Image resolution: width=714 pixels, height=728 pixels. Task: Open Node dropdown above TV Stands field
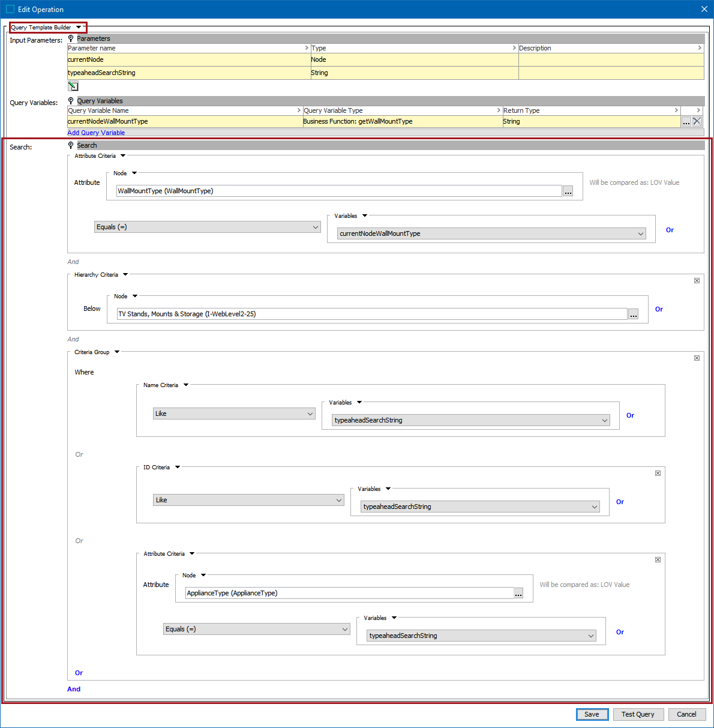pos(135,296)
